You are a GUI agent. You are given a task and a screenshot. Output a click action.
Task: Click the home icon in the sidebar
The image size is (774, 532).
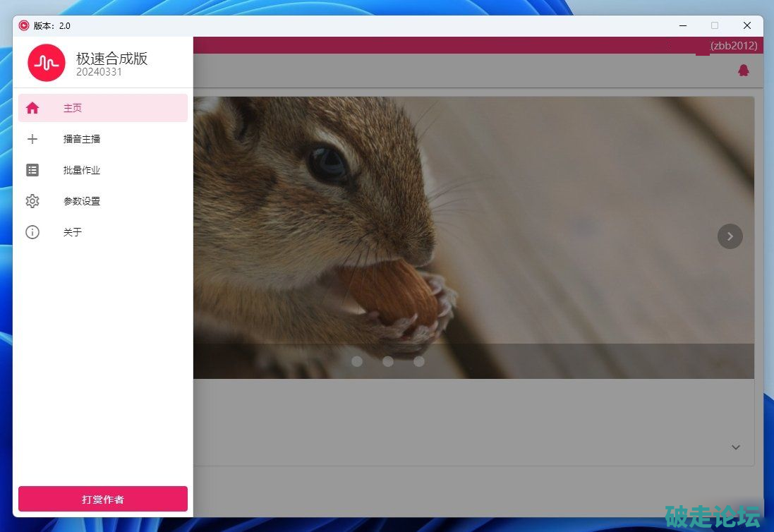pyautogui.click(x=32, y=108)
